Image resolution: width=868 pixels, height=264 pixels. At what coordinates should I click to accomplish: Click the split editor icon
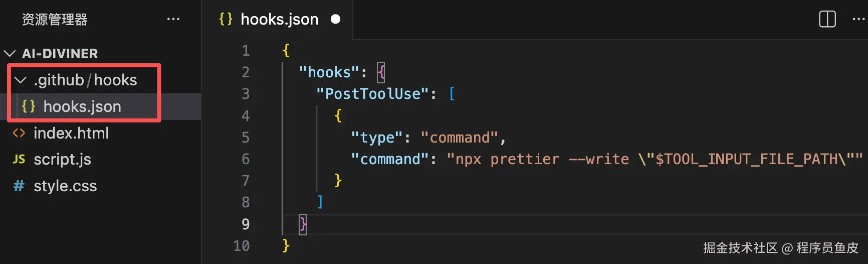click(x=827, y=19)
